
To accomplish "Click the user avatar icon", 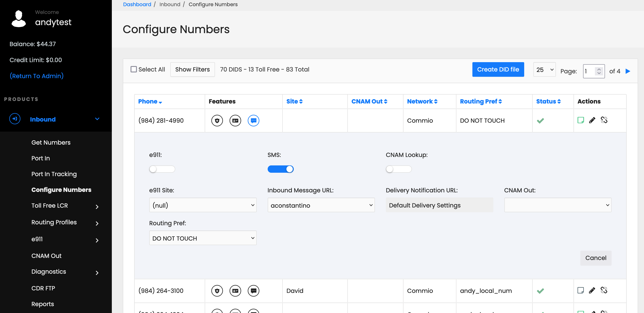I will click(x=19, y=19).
